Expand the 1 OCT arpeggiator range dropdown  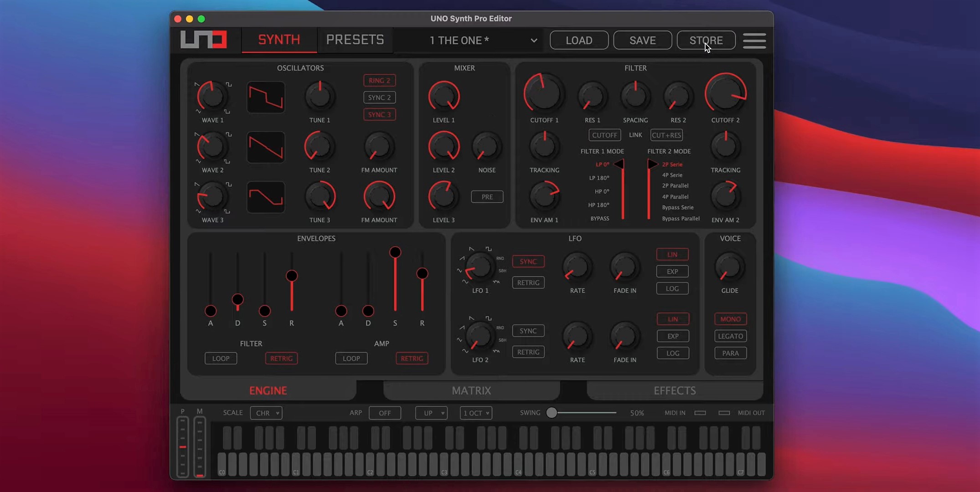[x=476, y=413]
